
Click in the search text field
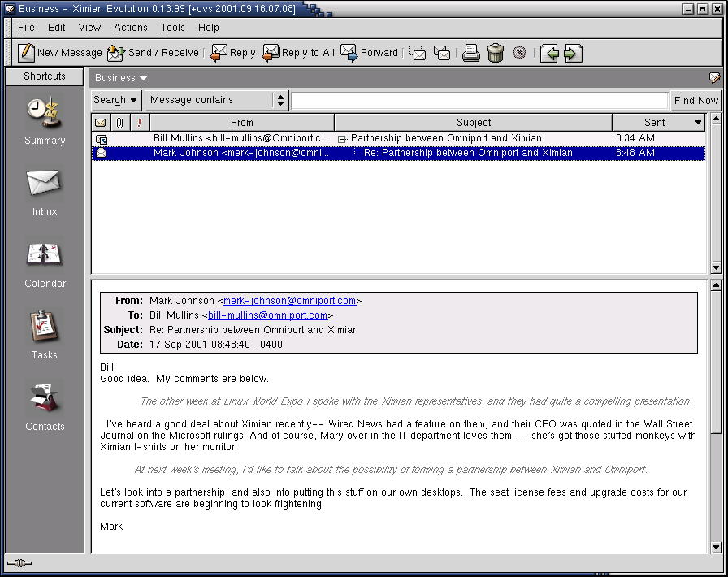pyautogui.click(x=479, y=100)
